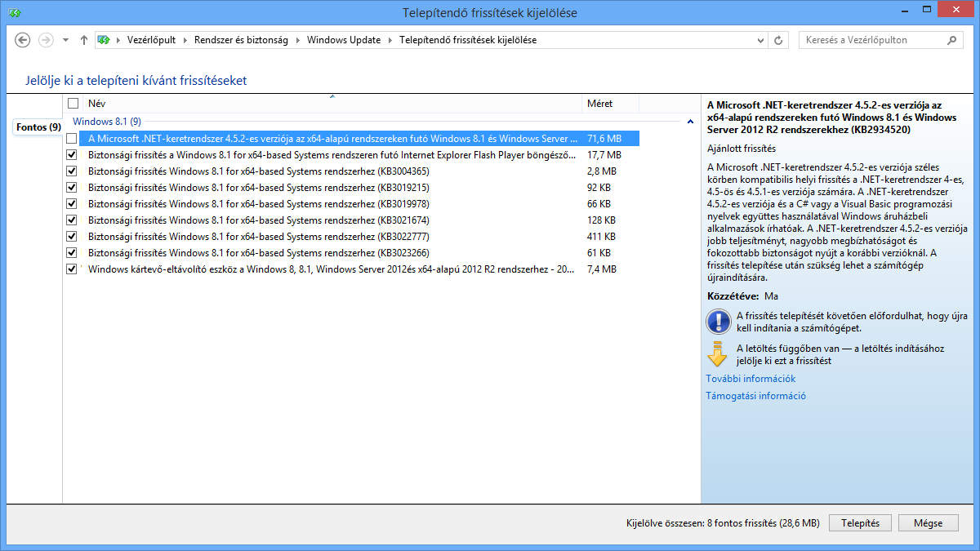The height and width of the screenshot is (551, 980).
Task: Open the Támogatási információ link
Action: click(x=755, y=396)
